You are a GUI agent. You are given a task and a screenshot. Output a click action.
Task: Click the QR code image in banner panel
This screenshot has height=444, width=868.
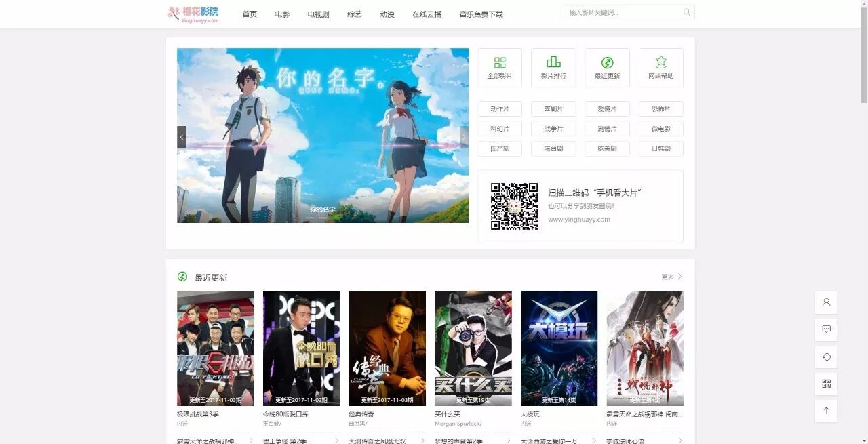coord(514,206)
